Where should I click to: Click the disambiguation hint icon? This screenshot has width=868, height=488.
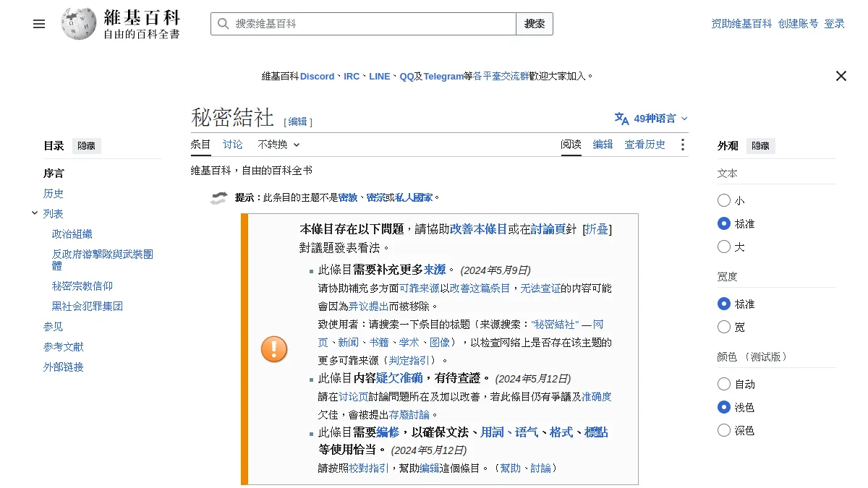(218, 197)
